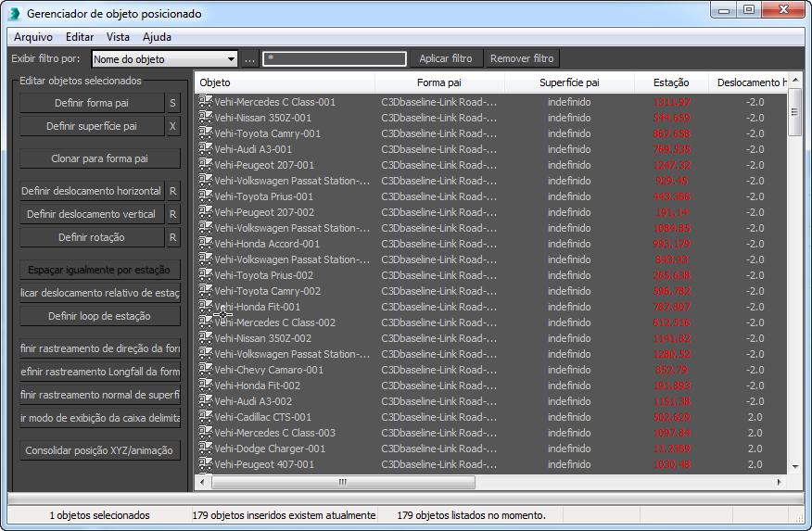Click Definir deslocamento horizontal button
812x531 pixels.
click(92, 191)
